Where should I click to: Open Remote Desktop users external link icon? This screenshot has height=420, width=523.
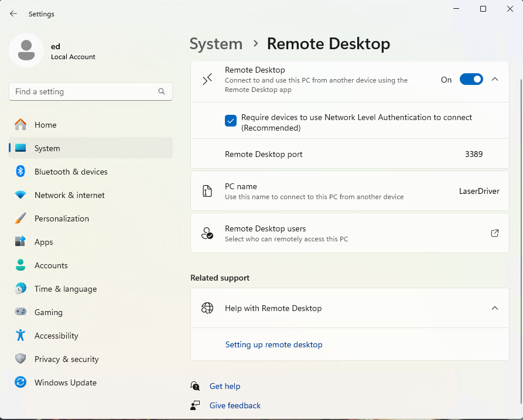tap(495, 233)
